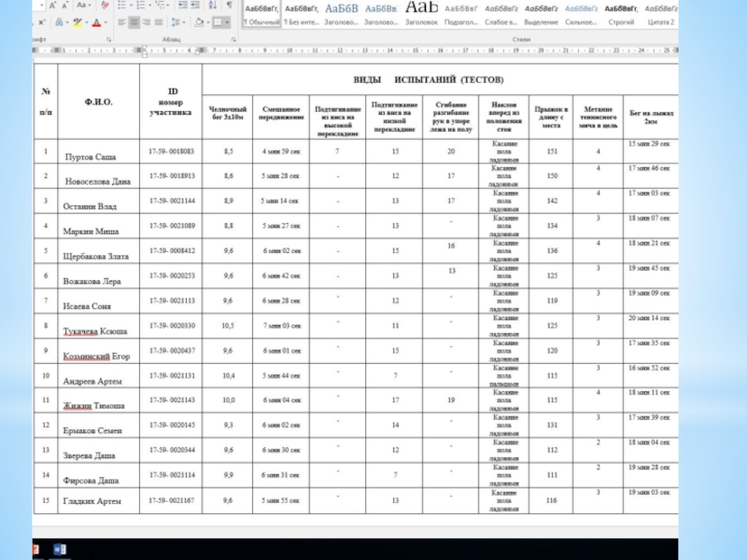Apply the Слабое выделение style
The height and width of the screenshot is (560, 747).
(x=501, y=13)
